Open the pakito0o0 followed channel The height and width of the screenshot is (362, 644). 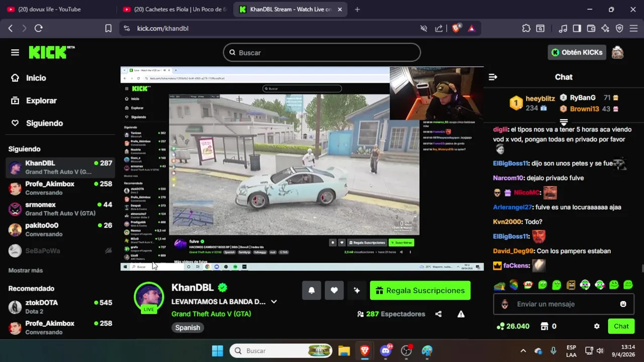coord(60,229)
